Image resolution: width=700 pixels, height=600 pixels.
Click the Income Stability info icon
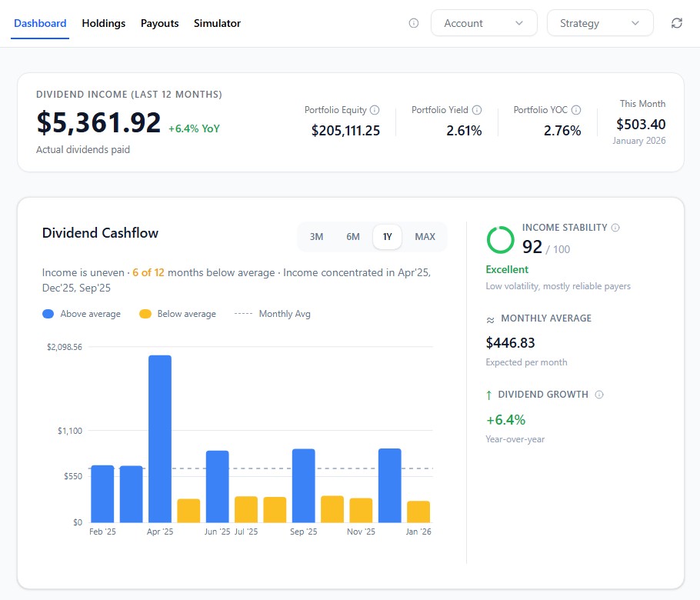pyautogui.click(x=615, y=228)
